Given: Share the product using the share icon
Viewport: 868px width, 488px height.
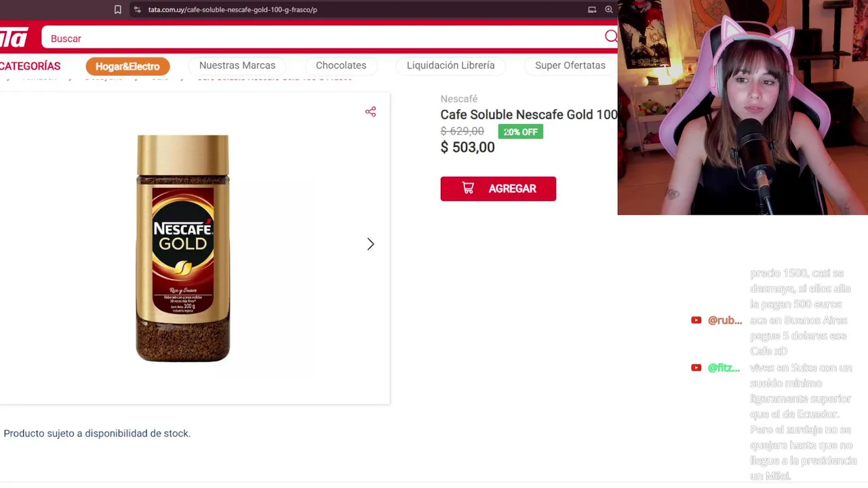Looking at the screenshot, I should (x=370, y=111).
